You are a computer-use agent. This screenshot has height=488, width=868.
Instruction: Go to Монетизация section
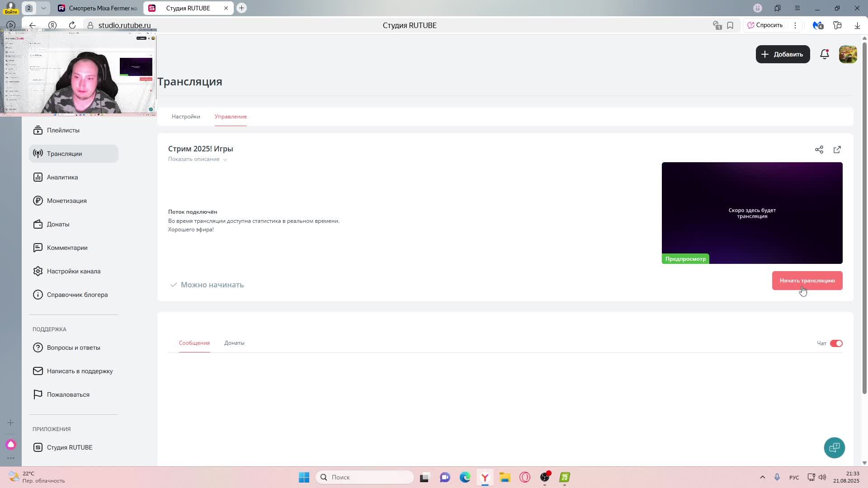point(66,201)
